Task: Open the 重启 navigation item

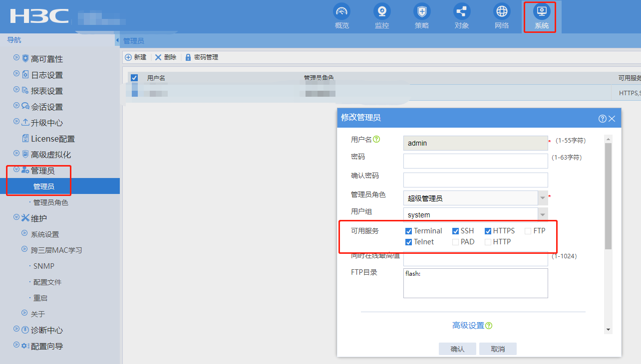Action: [40, 298]
